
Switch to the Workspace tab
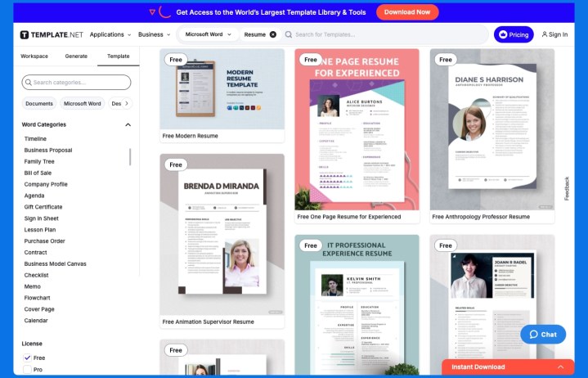[x=34, y=56]
